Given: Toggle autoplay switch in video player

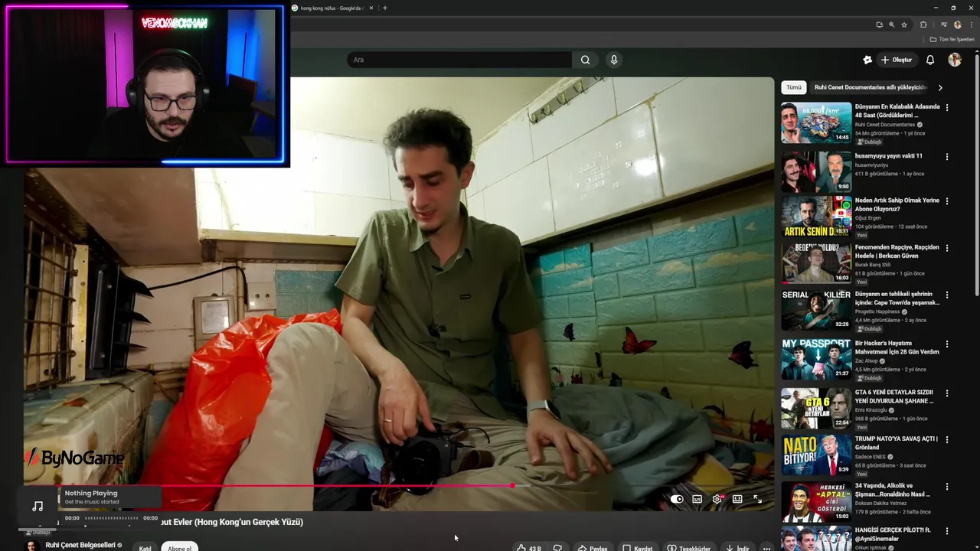Looking at the screenshot, I should 677,499.
